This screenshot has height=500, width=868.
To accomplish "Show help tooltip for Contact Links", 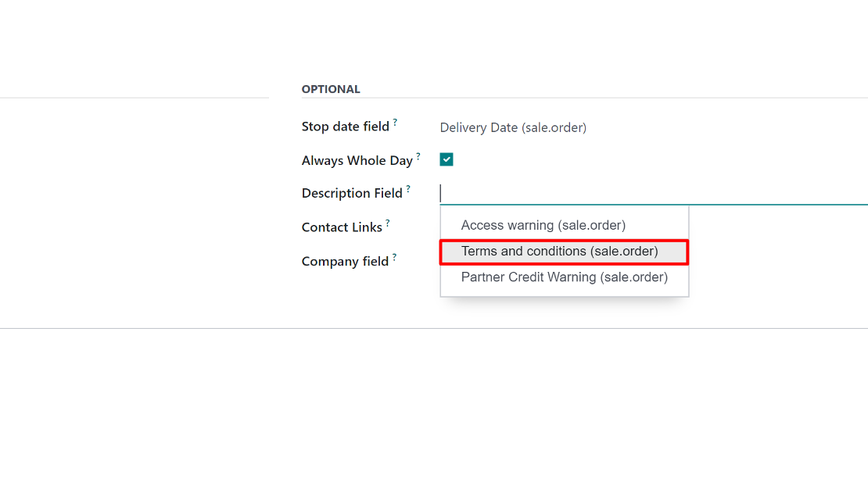I will click(x=388, y=223).
